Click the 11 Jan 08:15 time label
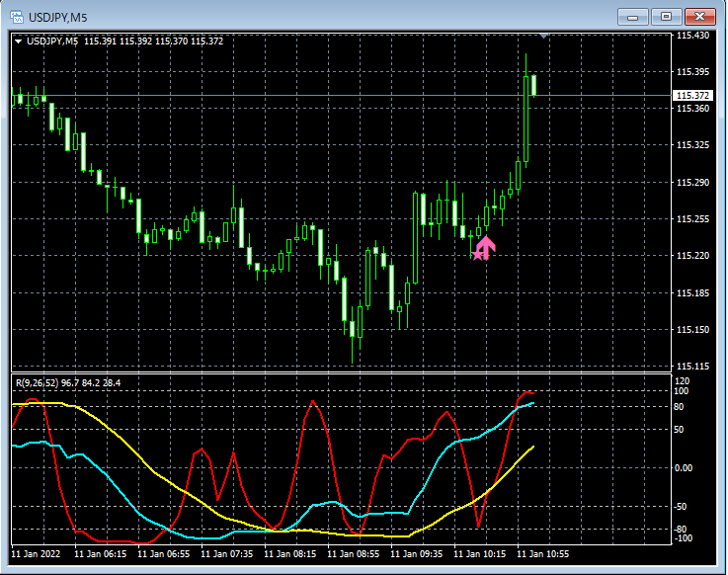 click(x=289, y=554)
